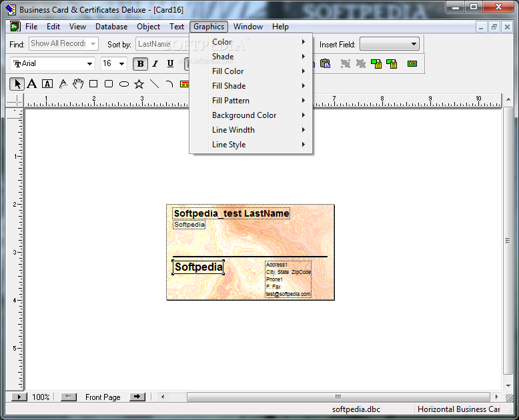Select the large bold 'Softpedia' text object
Screen dimensions: 519x420
(198, 267)
